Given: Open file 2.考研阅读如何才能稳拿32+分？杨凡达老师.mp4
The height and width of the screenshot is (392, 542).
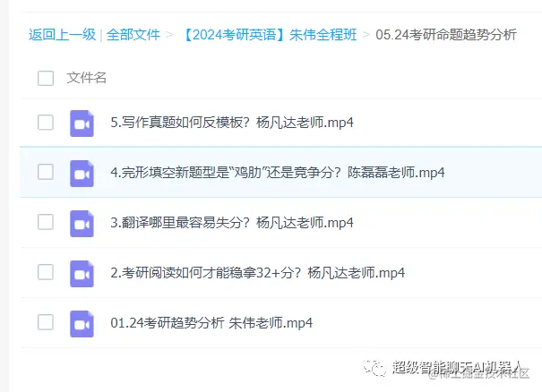Looking at the screenshot, I should coord(257,272).
